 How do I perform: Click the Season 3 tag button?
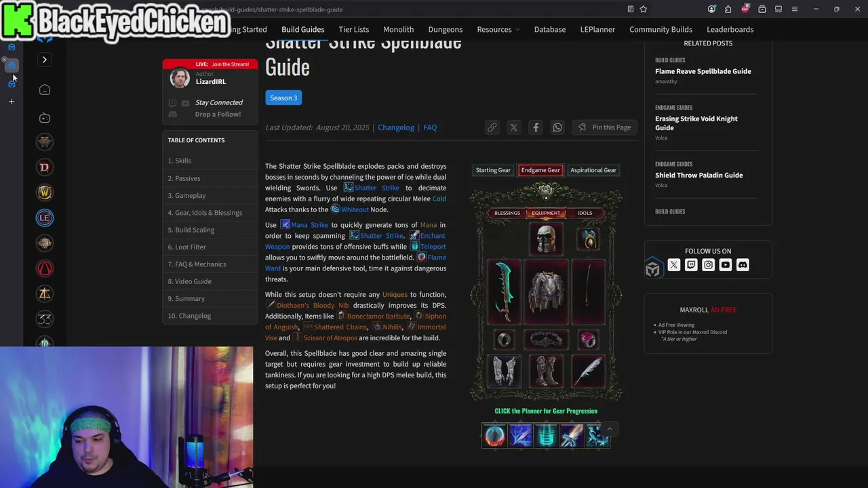tap(283, 98)
